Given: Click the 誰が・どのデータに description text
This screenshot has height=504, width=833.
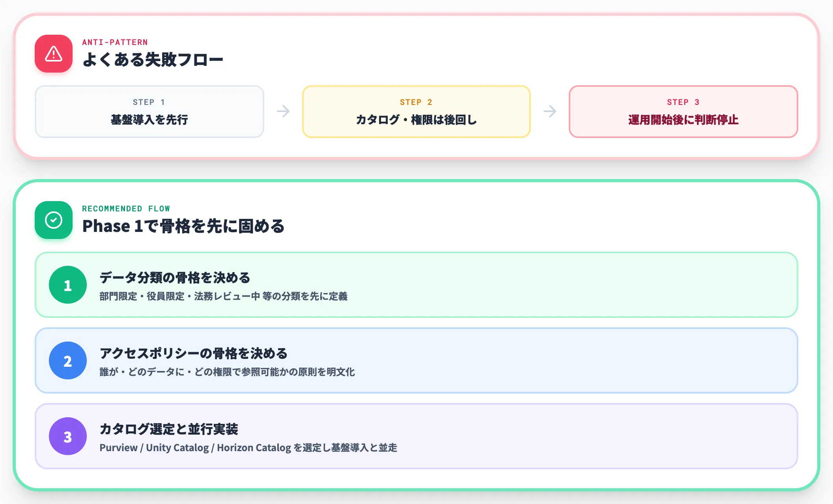Looking at the screenshot, I should (x=227, y=372).
